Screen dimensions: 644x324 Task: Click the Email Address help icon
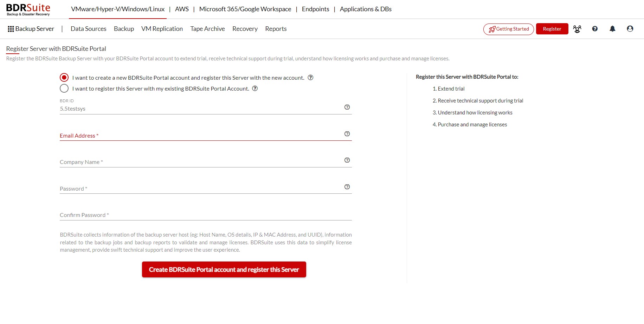click(x=347, y=134)
